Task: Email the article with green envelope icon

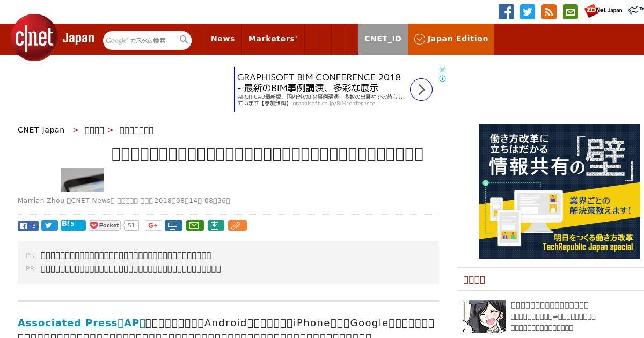Action: (x=195, y=225)
